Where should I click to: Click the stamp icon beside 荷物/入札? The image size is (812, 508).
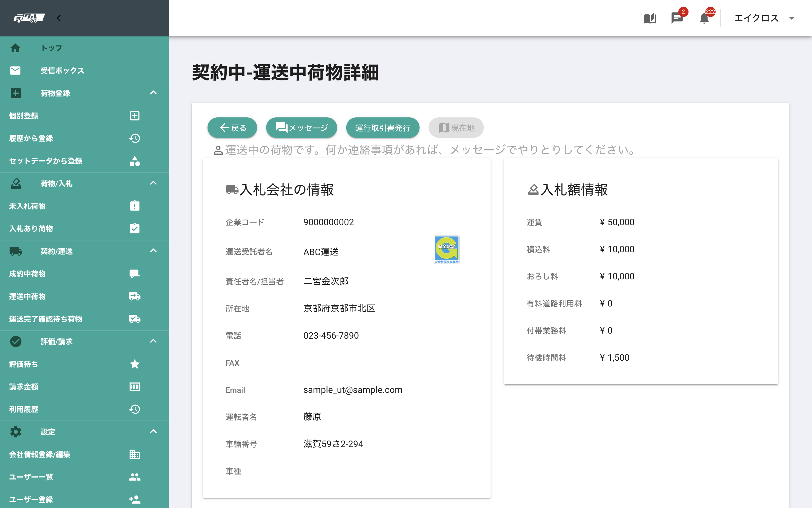tap(16, 183)
